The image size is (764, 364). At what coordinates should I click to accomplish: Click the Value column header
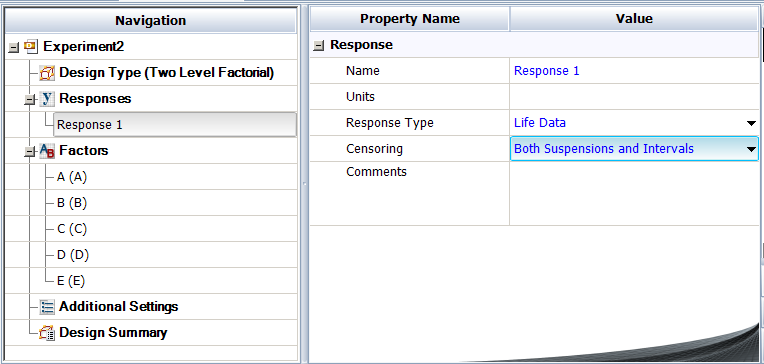634,19
